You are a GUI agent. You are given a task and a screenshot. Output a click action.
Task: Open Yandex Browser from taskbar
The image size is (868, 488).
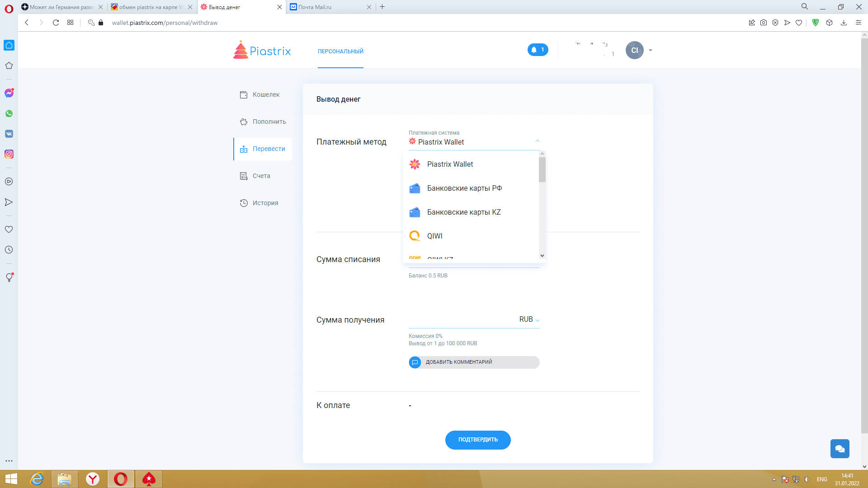(93, 479)
